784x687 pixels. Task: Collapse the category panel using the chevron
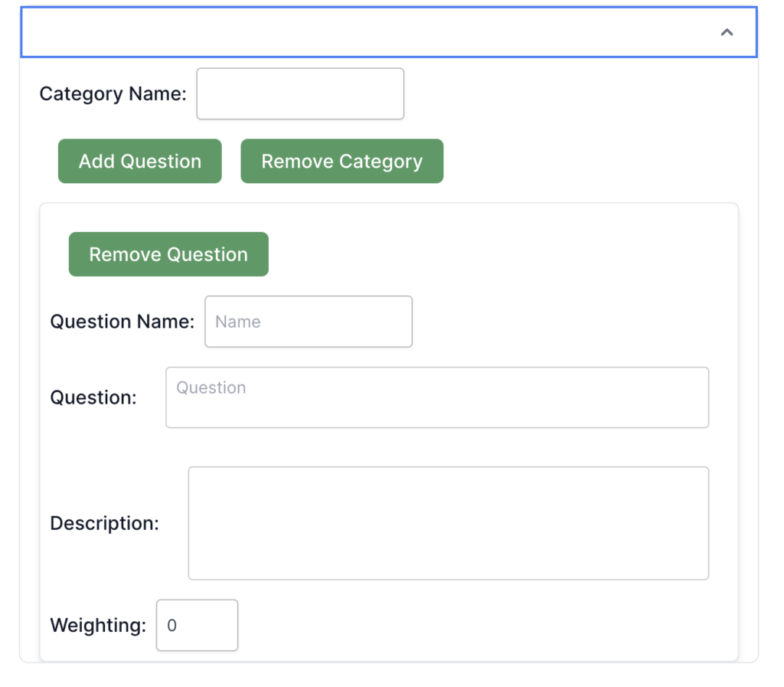tap(727, 32)
